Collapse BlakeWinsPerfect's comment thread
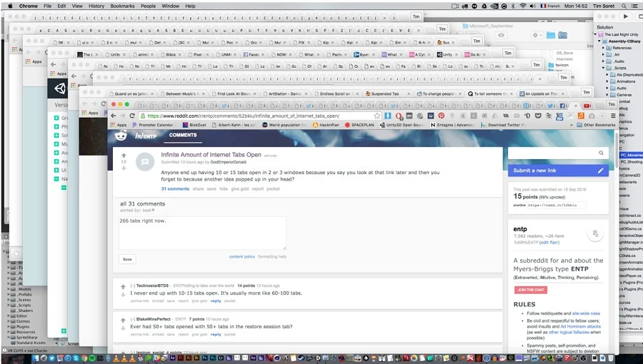The width and height of the screenshot is (643, 364). pos(133,319)
